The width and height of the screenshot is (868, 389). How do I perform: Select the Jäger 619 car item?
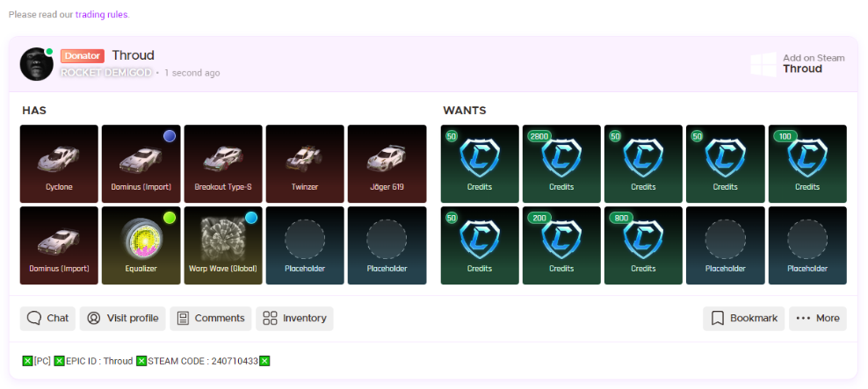click(x=387, y=164)
